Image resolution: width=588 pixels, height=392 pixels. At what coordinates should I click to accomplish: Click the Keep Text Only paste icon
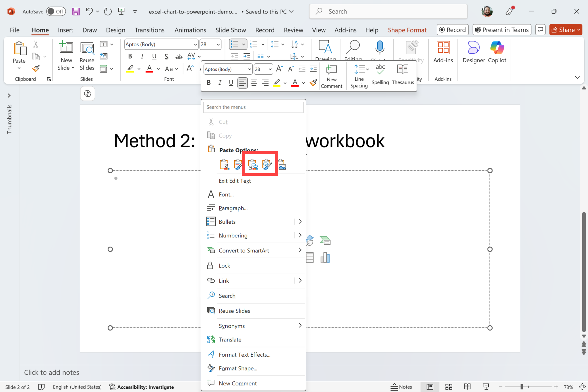tap(224, 165)
